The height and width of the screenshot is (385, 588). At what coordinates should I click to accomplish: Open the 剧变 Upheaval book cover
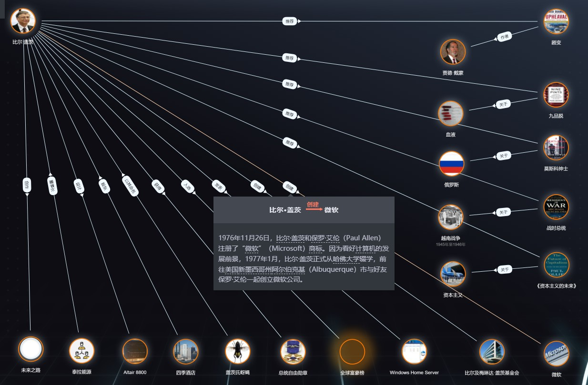pyautogui.click(x=556, y=21)
